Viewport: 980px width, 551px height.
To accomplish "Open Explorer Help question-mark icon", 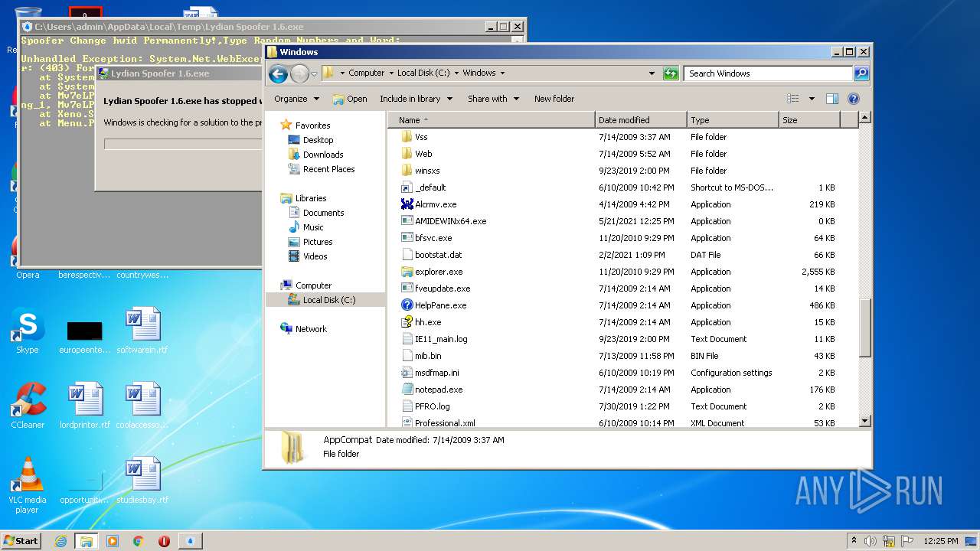I will 854,99.
